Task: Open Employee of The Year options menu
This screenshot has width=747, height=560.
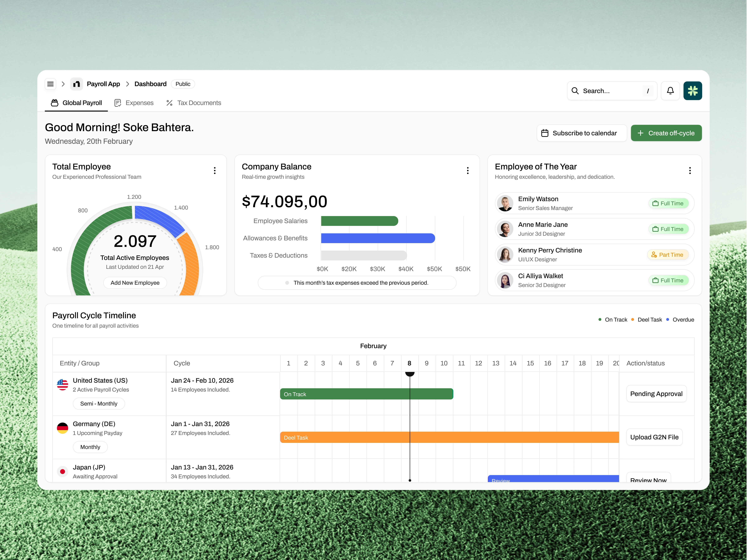Action: pyautogui.click(x=690, y=170)
